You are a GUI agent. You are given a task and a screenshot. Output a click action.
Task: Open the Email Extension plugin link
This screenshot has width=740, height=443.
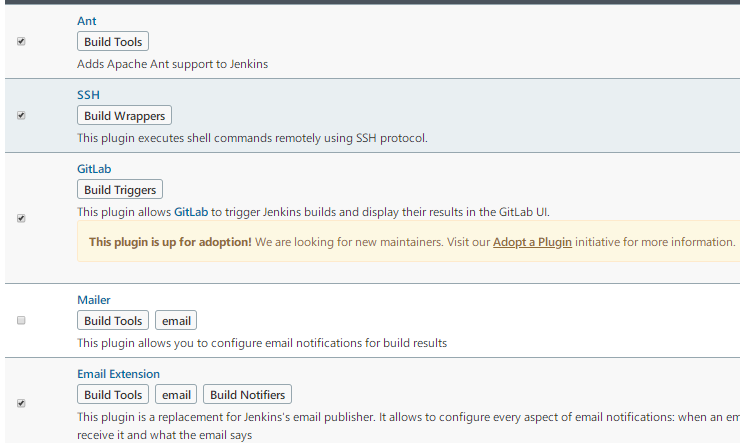pyautogui.click(x=118, y=374)
